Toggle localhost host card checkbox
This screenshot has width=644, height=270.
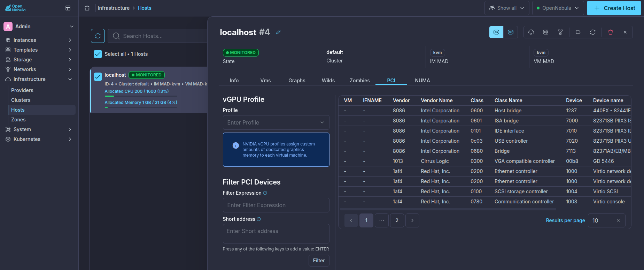tap(98, 76)
